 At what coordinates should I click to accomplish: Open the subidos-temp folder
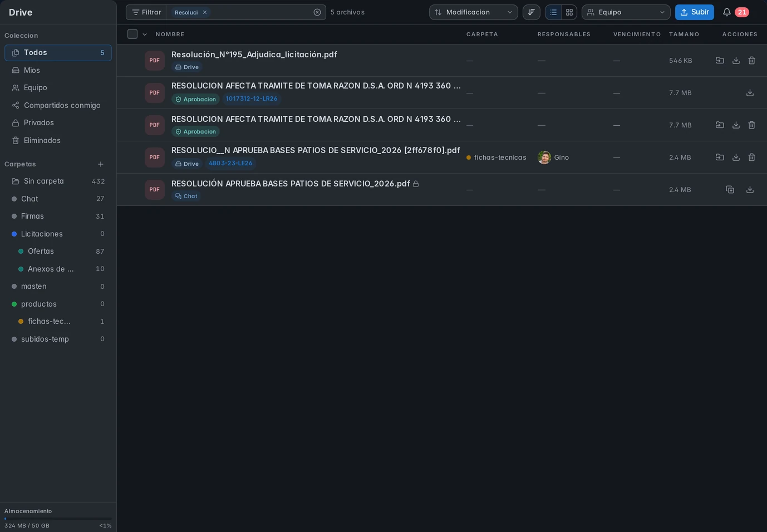tap(58, 339)
